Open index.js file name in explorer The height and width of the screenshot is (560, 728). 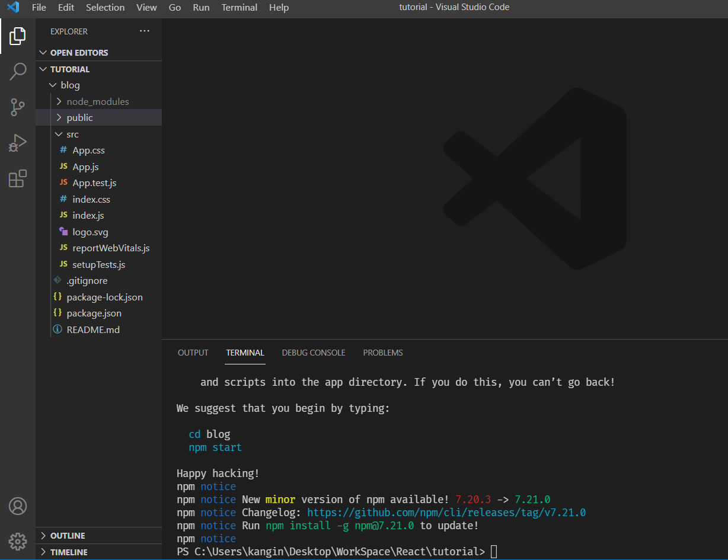pyautogui.click(x=88, y=216)
